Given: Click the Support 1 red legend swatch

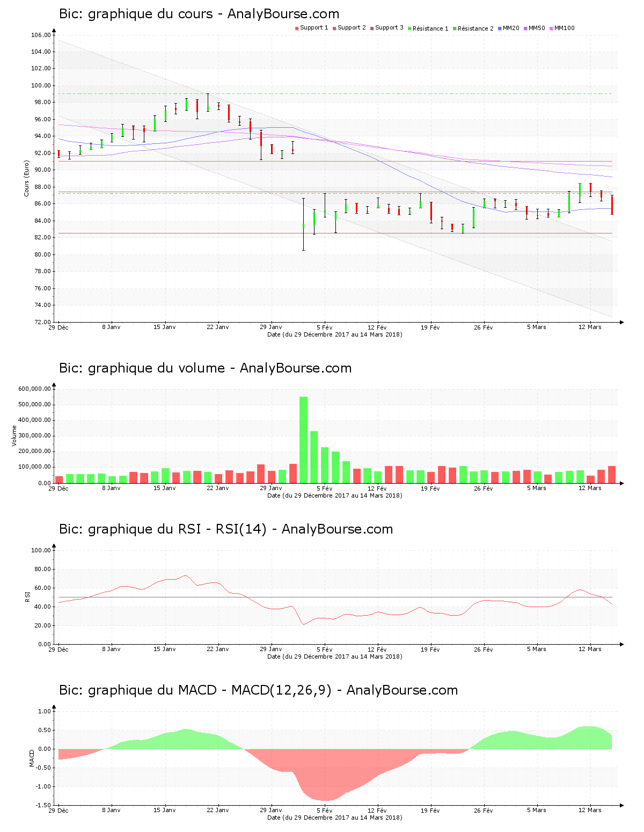Looking at the screenshot, I should pos(297,28).
